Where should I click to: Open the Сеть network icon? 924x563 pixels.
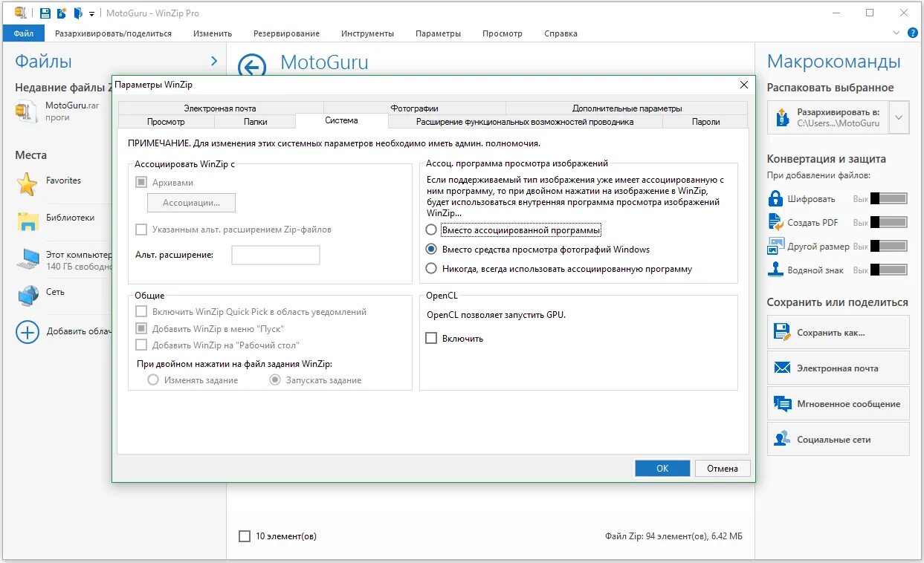(28, 295)
